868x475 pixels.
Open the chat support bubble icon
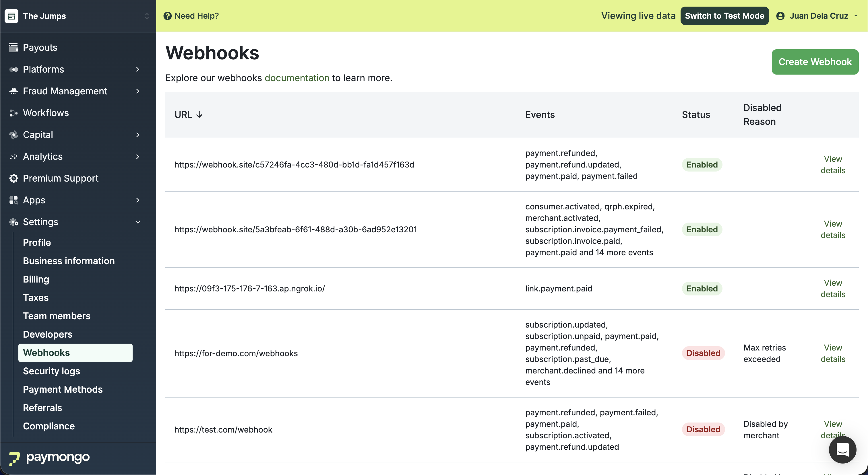pos(842,450)
